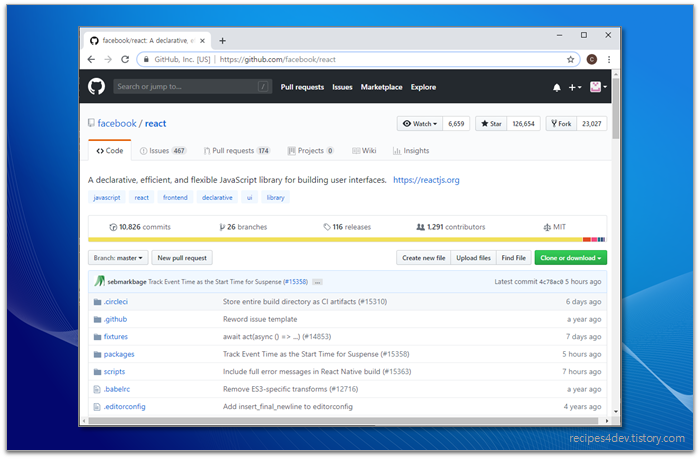Open the user avatar menu dropdown
Image resolution: width=700 pixels, height=460 pixels.
click(x=598, y=87)
